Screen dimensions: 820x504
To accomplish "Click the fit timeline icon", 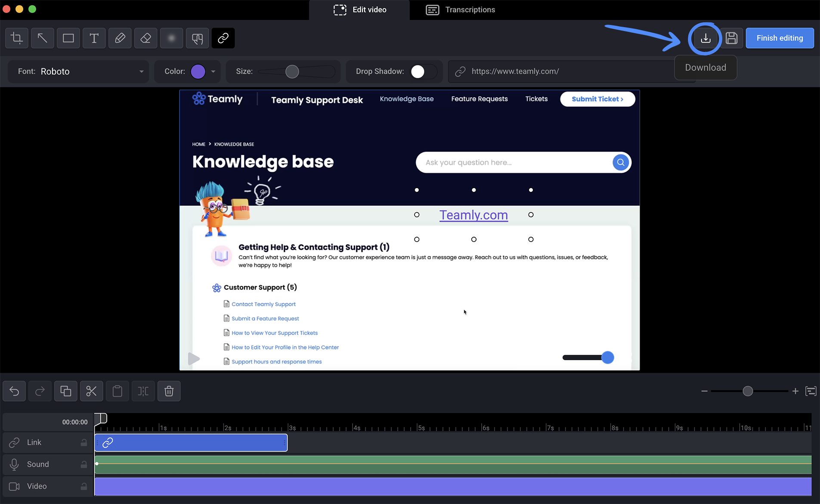I will (x=811, y=391).
